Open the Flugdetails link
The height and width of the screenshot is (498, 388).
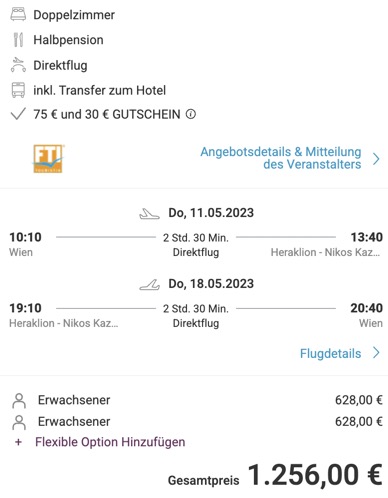tap(330, 353)
